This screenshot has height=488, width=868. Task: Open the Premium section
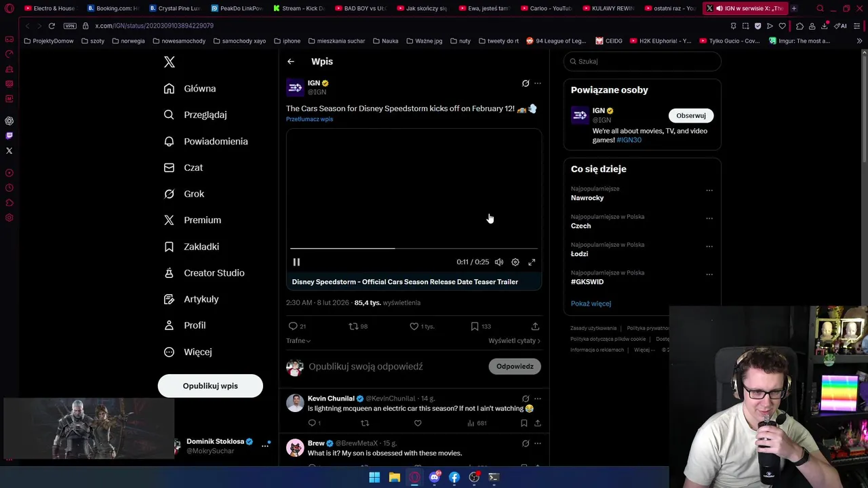point(193,220)
